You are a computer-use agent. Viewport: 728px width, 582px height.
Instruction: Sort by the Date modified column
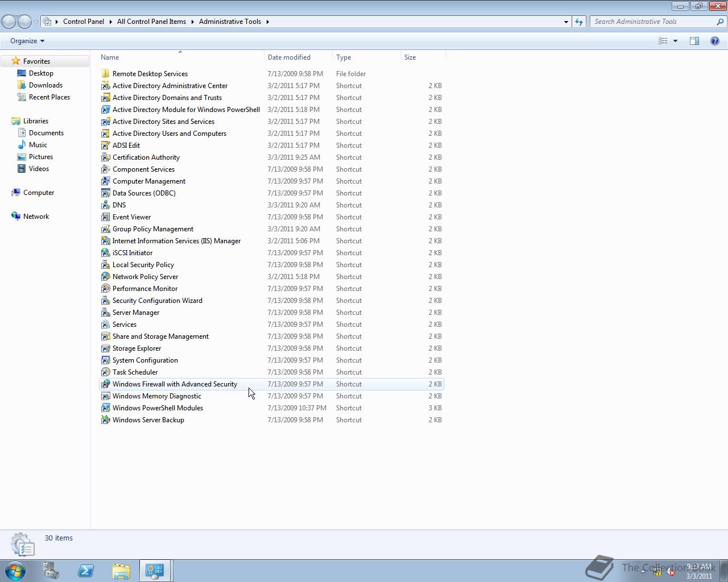click(289, 57)
